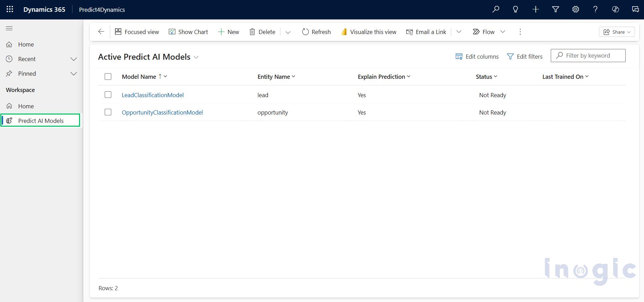Viewport: 644px width, 302px height.
Task: Expand the Flow dropdown chevron
Action: [503, 32]
